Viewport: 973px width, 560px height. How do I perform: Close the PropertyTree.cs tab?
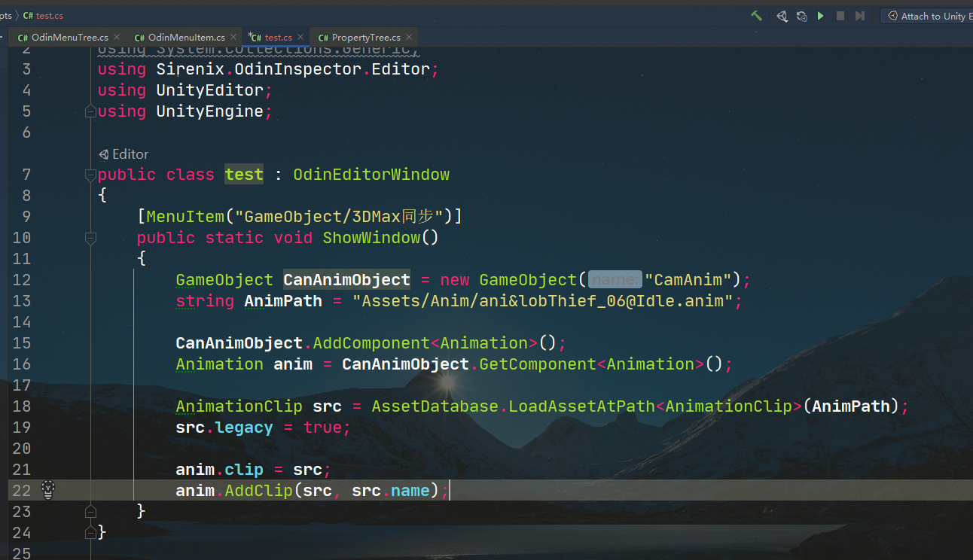tap(409, 37)
